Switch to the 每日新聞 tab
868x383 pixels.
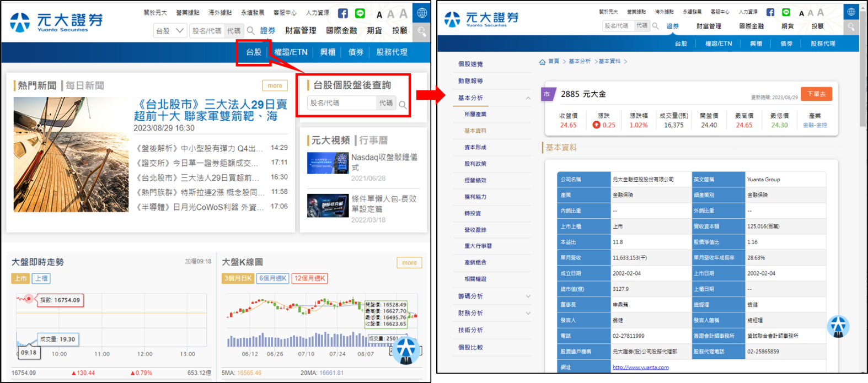coord(85,85)
